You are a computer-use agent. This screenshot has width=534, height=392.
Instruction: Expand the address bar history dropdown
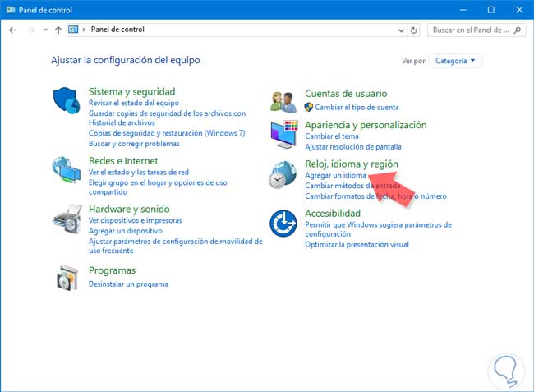401,30
